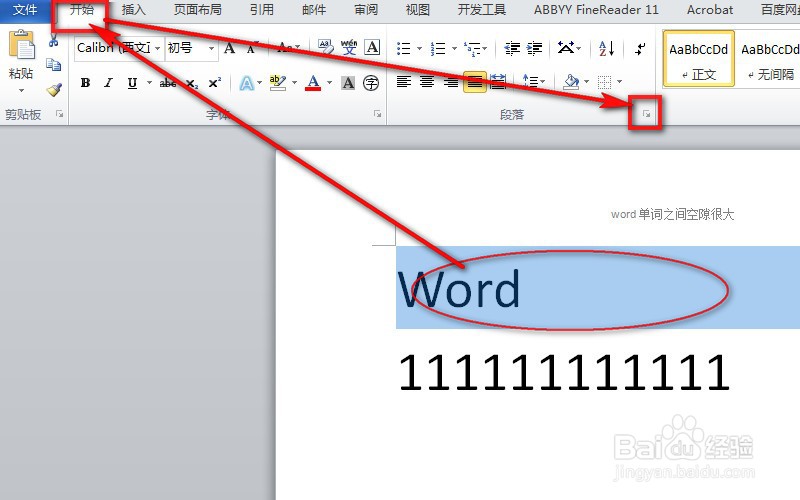Click the multilevel list icon

click(x=472, y=48)
